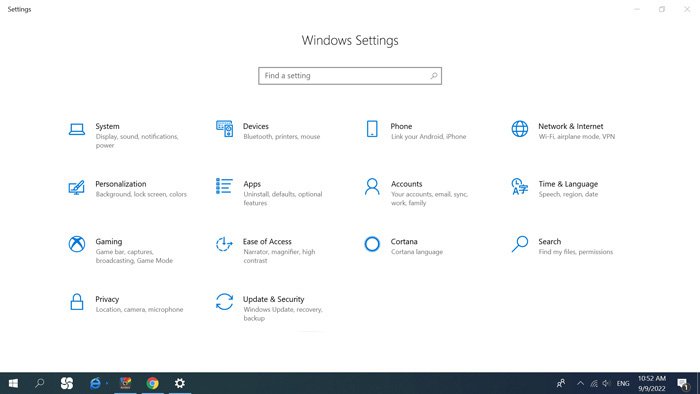Open the Windows Start menu
Image resolution: width=700 pixels, height=394 pixels.
[13, 383]
